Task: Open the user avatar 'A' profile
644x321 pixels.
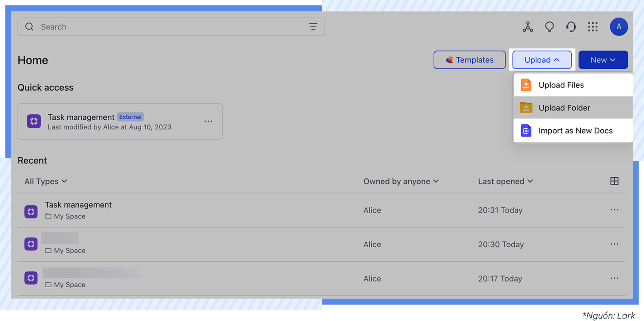Action: [x=619, y=27]
